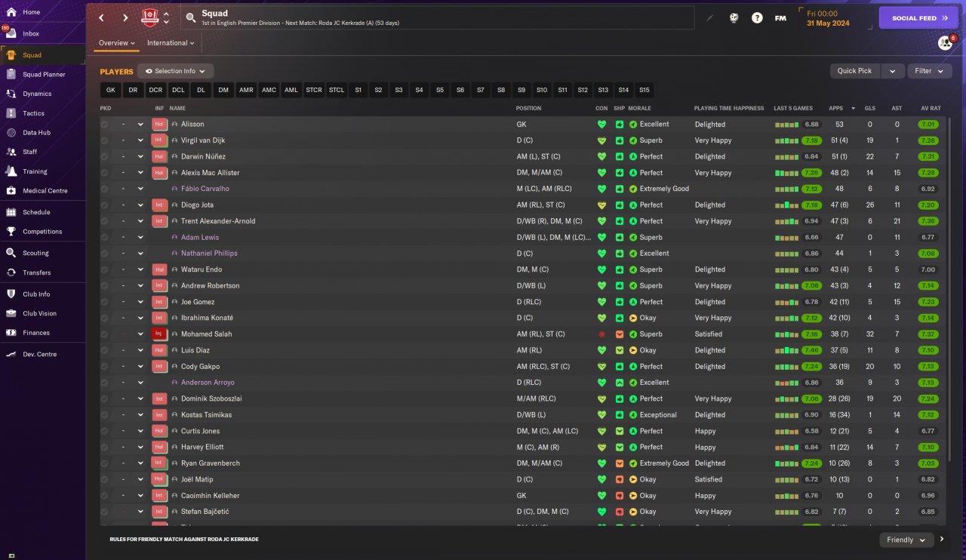Image resolution: width=966 pixels, height=560 pixels.
Task: Click the Social Feed button
Action: (x=918, y=18)
